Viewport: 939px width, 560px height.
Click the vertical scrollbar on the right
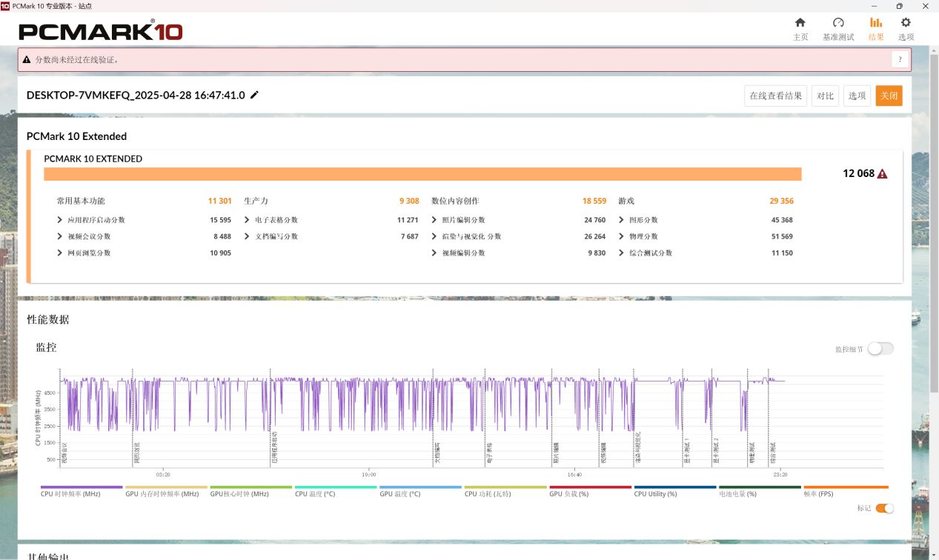(x=934, y=222)
